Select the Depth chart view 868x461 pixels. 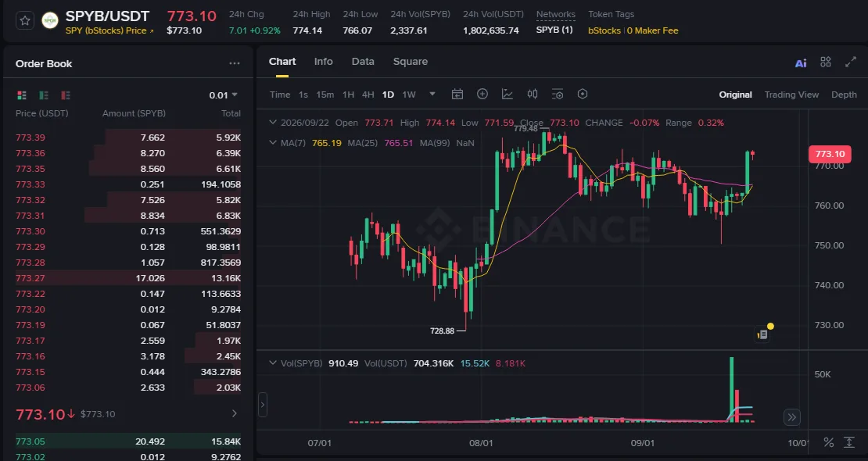[x=845, y=95]
